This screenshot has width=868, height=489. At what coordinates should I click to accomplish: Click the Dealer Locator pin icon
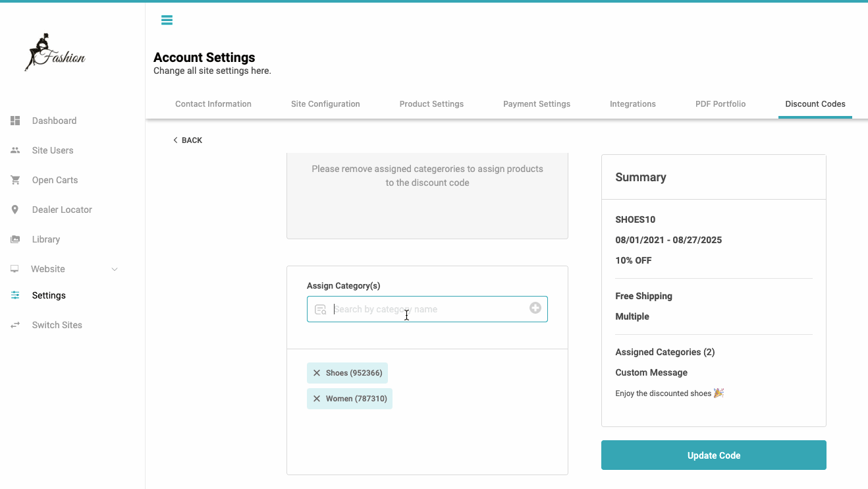[x=15, y=210]
